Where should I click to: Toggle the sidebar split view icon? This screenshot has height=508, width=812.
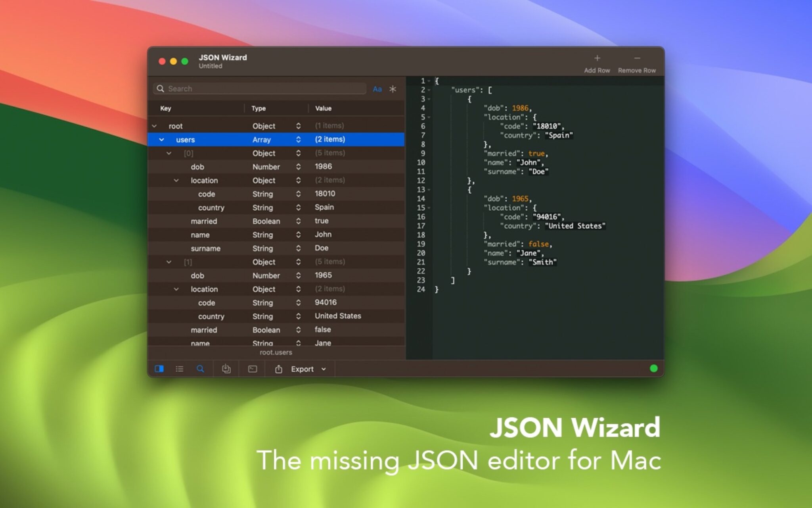pos(159,369)
